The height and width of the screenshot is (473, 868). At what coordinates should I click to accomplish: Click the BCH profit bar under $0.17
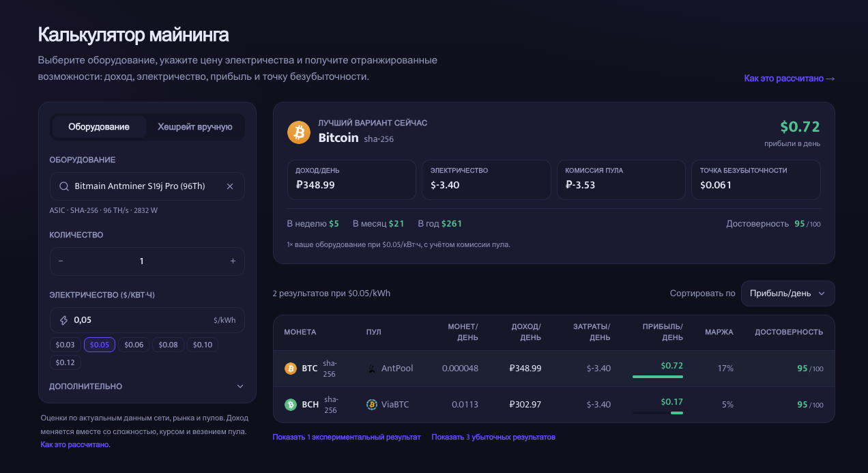coord(658,412)
